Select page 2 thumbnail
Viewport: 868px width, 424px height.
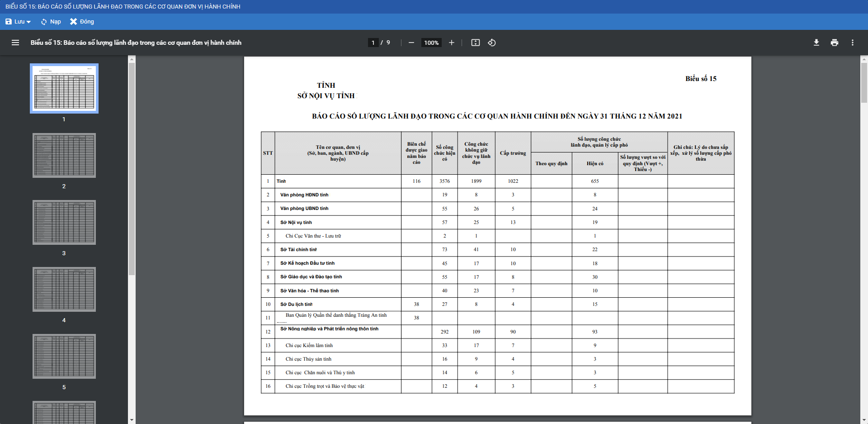click(x=64, y=155)
